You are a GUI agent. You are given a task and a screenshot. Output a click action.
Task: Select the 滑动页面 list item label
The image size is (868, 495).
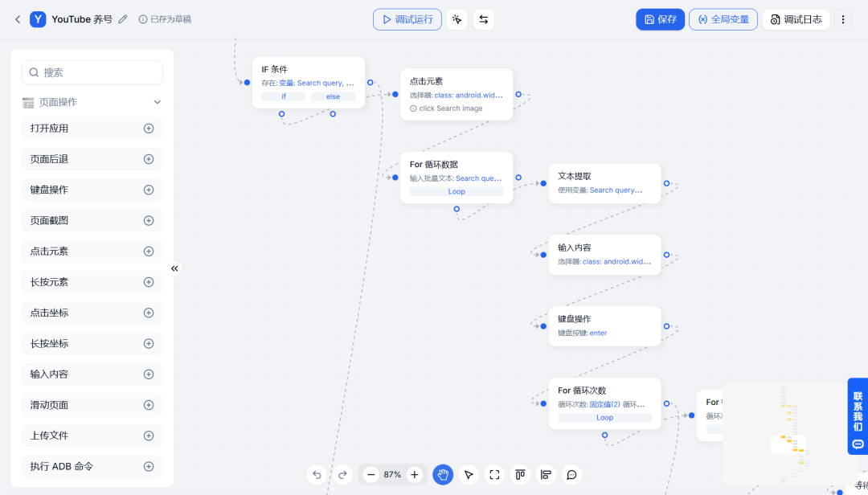point(49,405)
